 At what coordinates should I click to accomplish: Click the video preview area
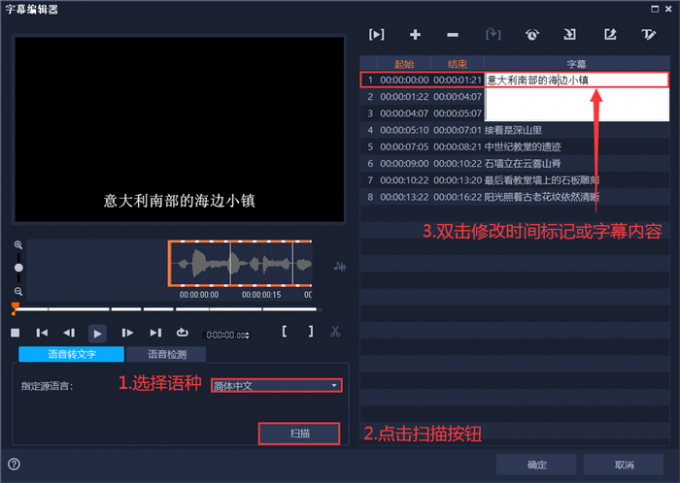[180, 129]
